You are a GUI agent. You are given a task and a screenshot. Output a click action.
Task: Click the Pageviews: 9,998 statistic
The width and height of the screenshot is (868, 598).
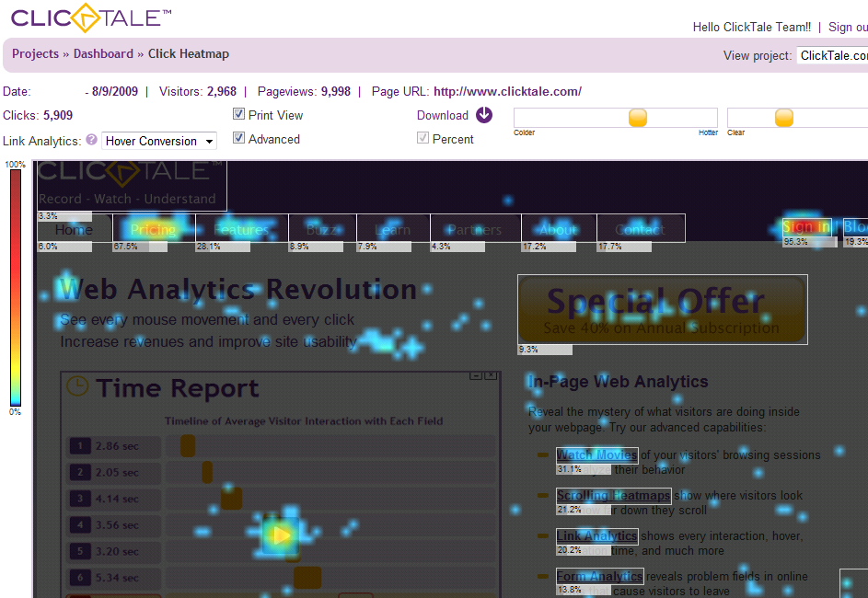[304, 92]
